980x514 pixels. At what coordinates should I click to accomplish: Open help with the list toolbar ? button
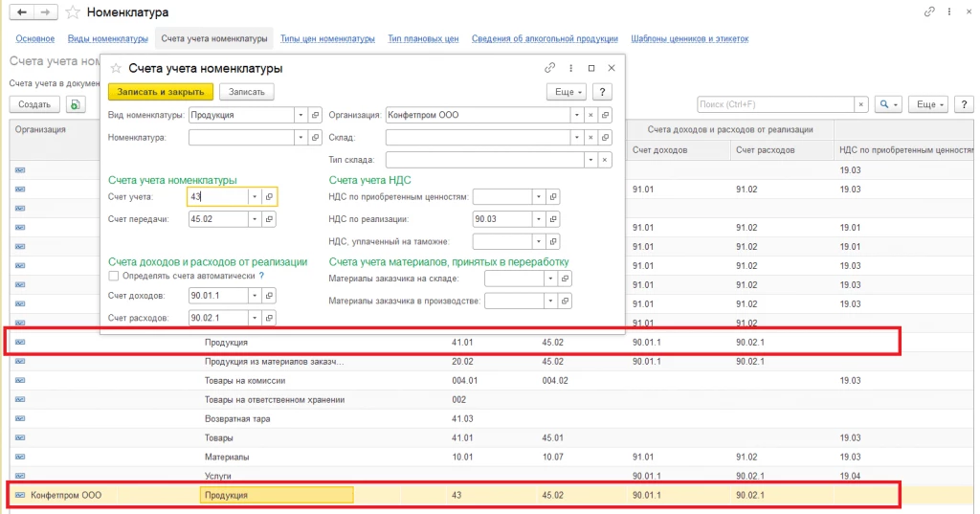964,104
